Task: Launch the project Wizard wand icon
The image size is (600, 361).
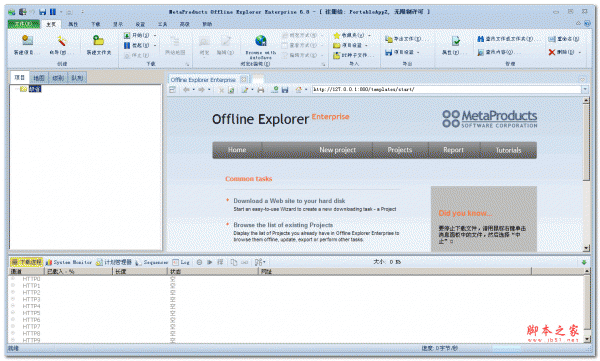Action: (61, 40)
